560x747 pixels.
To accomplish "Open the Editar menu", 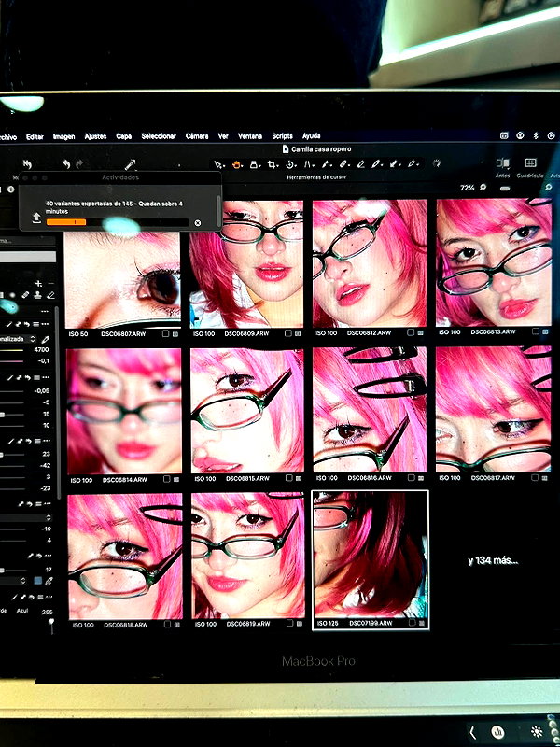I will pos(35,136).
